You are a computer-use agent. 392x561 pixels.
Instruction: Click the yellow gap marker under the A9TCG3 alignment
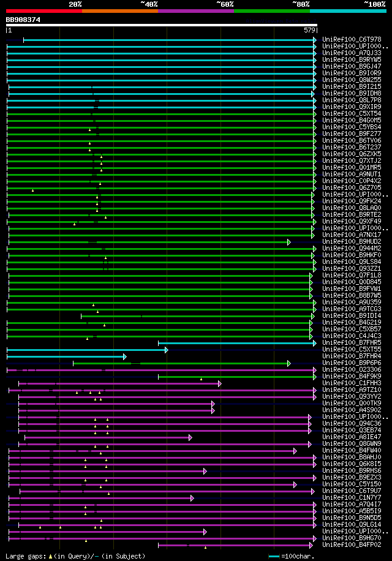97,312
